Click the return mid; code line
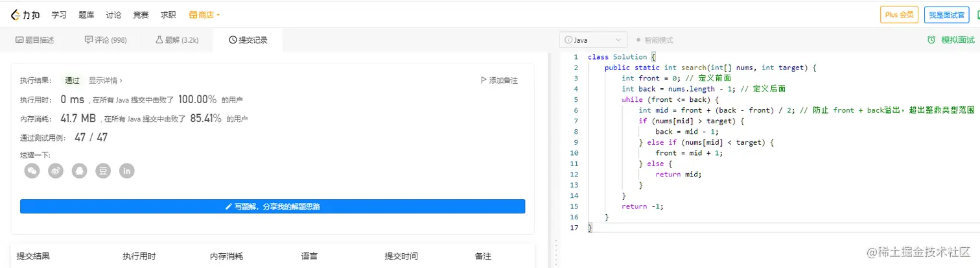980x268 pixels. click(x=679, y=174)
